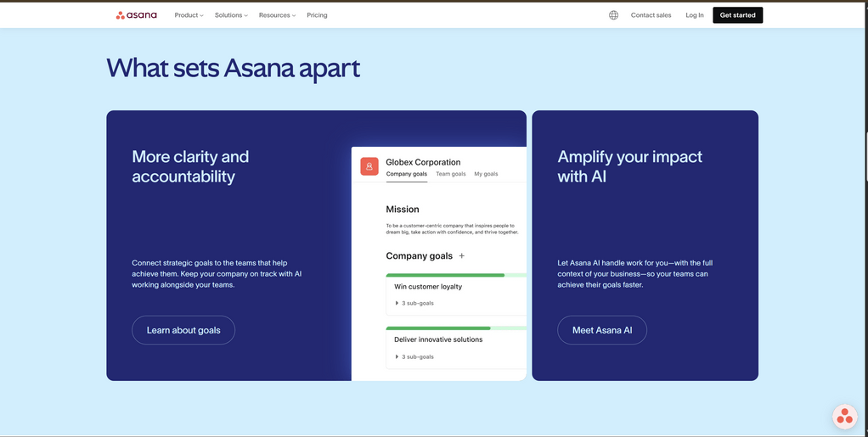Click the Contact sales link

pyautogui.click(x=651, y=15)
